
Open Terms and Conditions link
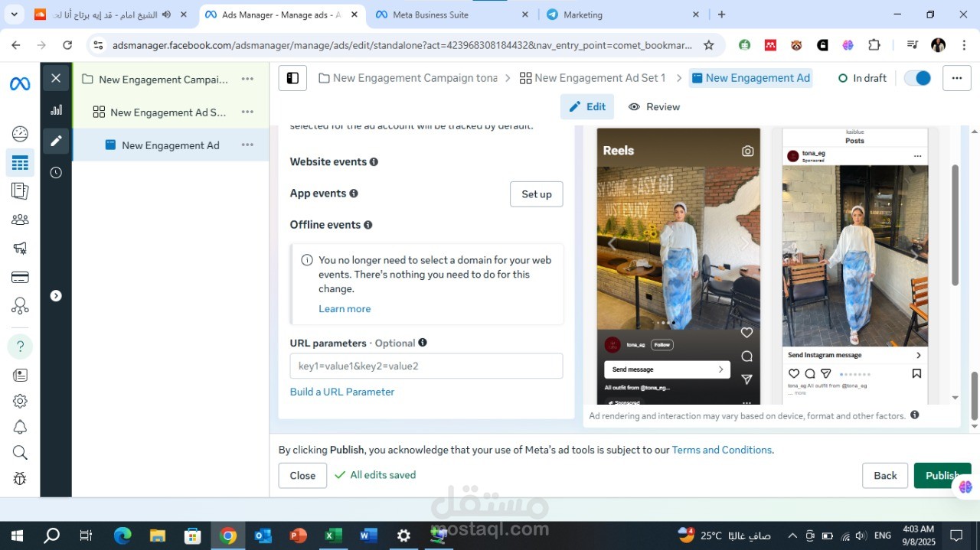click(722, 450)
